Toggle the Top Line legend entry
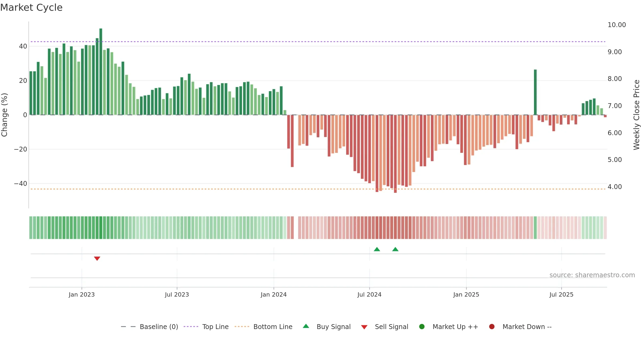This screenshot has width=644, height=362. [206, 327]
